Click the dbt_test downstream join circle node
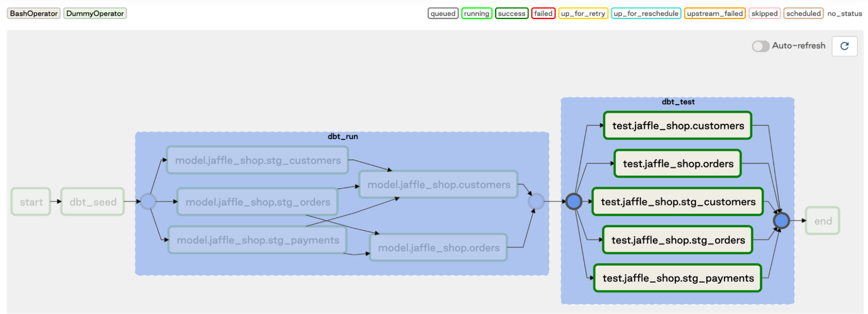The width and height of the screenshot is (868, 314). 781,221
